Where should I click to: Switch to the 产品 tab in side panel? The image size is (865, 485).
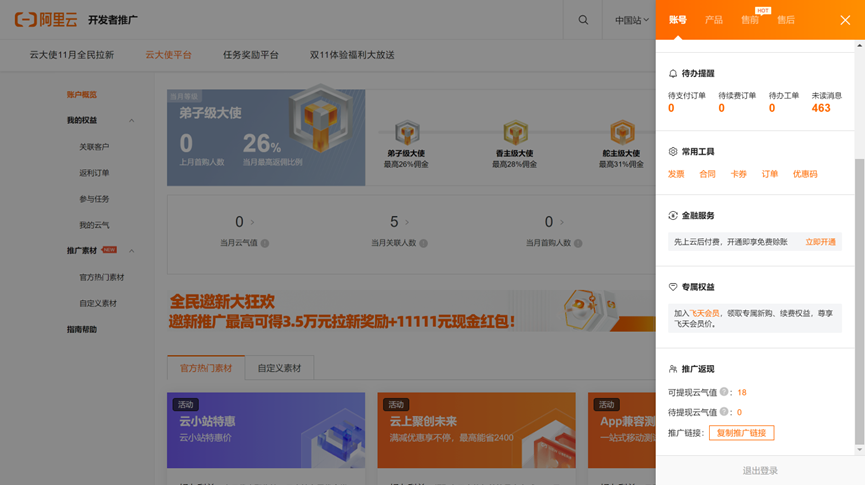click(714, 20)
